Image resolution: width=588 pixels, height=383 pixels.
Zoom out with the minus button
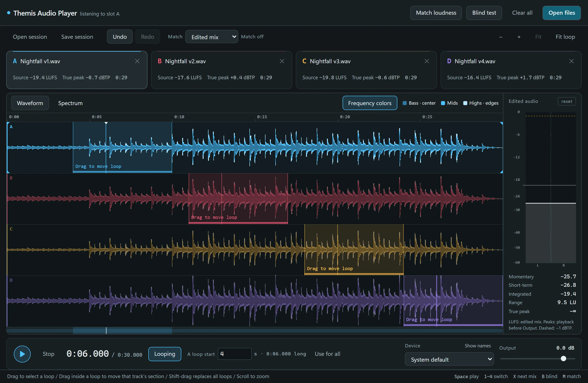[x=501, y=37]
